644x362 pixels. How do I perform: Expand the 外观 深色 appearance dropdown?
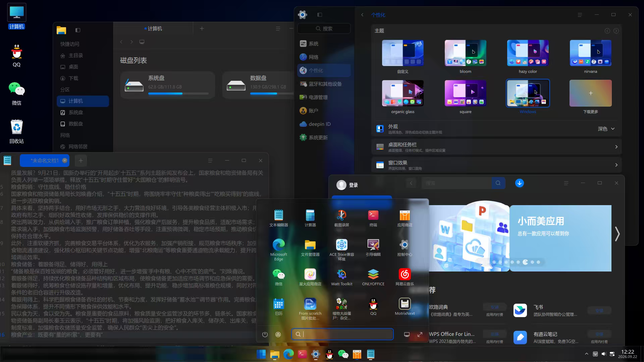[x=606, y=129]
